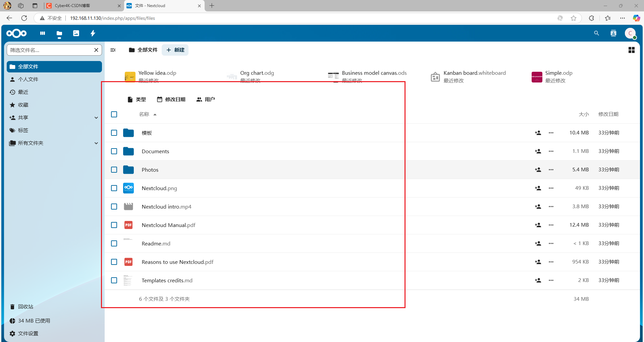The height and width of the screenshot is (342, 644).
Task: Check the Nextcloud Manual.pdf checkbox
Action: tap(114, 225)
